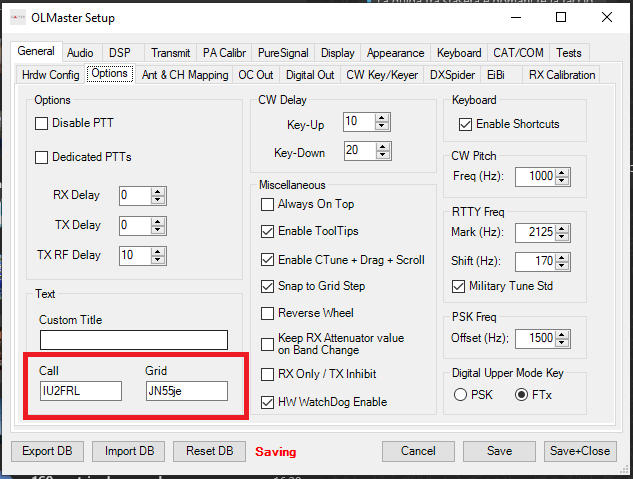This screenshot has width=633, height=479.
Task: Open CW Key/Keyer sub-tab
Action: click(382, 75)
